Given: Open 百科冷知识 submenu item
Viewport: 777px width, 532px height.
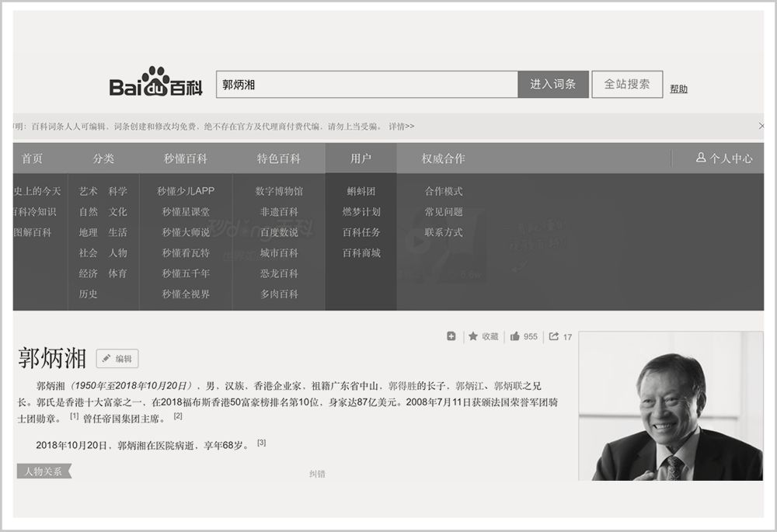Looking at the screenshot, I should pos(35,211).
